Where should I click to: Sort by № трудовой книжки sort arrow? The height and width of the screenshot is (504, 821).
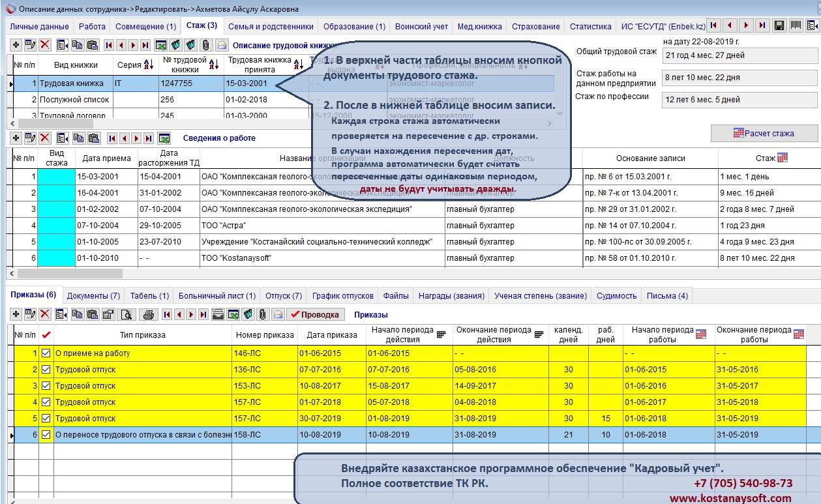point(213,65)
